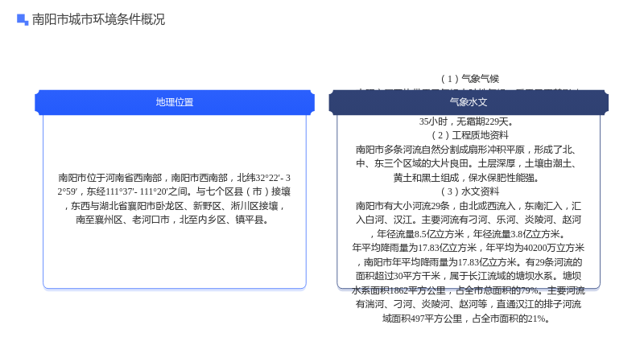This screenshot has width=644, height=362.
Task: Click the last line 域面积497平方公里，占全市面积的21%
Action: tap(466, 319)
